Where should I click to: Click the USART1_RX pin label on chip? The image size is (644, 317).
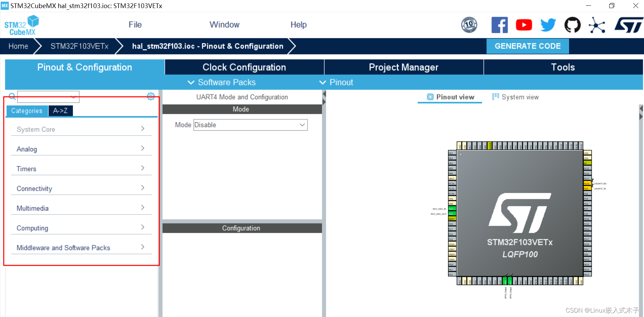[x=600, y=184]
